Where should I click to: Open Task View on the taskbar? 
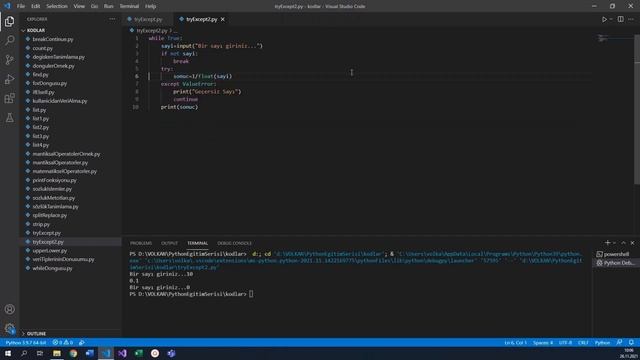(40, 353)
